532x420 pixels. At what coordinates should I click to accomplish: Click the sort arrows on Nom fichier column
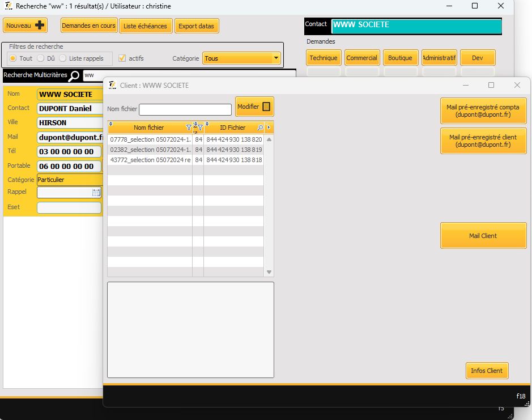pos(111,125)
